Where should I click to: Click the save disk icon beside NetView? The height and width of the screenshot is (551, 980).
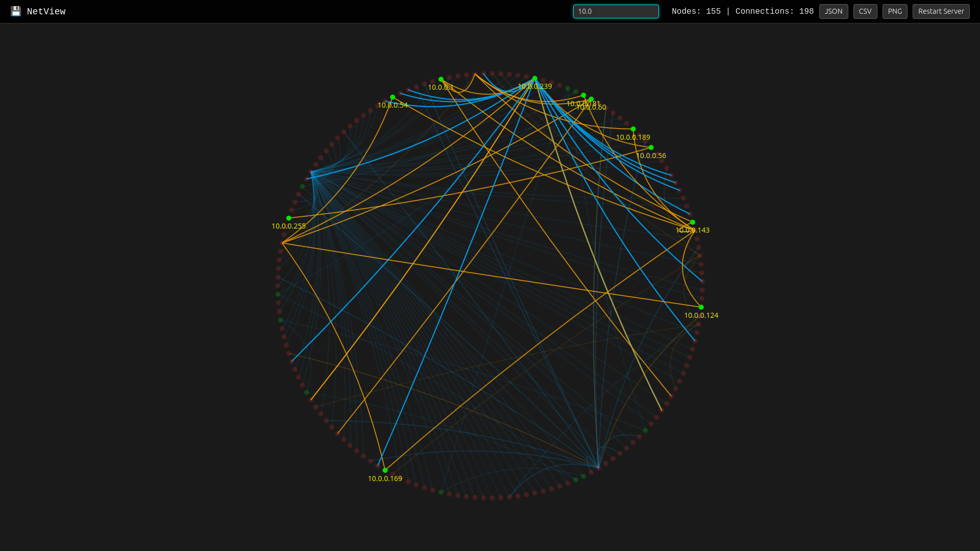[16, 11]
